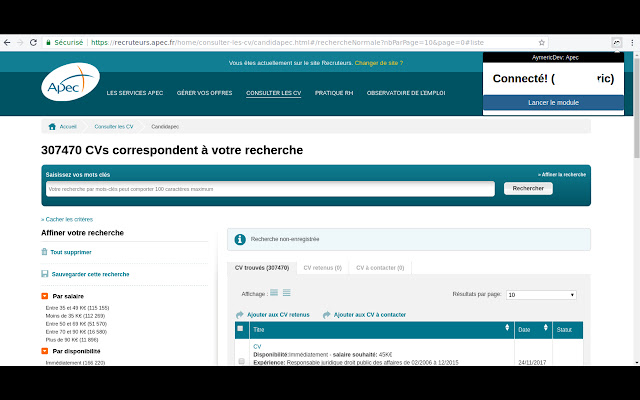The width and height of the screenshot is (640, 400).
Task: Click the arrow icon next to Ajouter aux CV à contacter
Action: click(x=326, y=315)
